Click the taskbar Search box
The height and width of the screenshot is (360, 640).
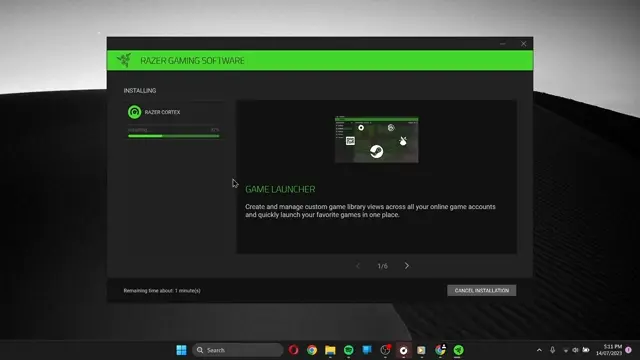[238, 350]
